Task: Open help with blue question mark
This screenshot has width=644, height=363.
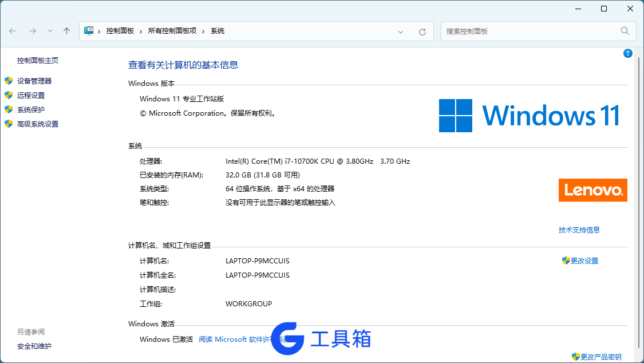Action: tap(627, 53)
